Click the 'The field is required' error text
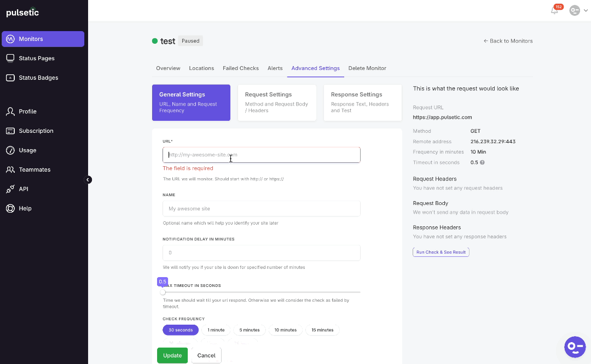The height and width of the screenshot is (364, 591). (x=188, y=168)
